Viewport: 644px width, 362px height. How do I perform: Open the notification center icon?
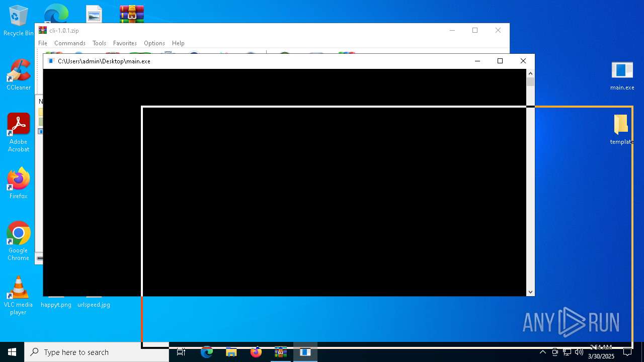click(x=627, y=352)
